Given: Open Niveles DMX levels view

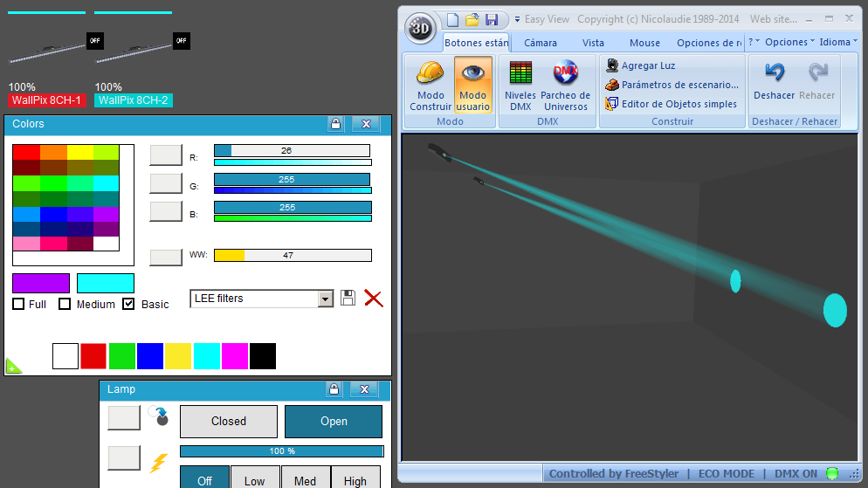Looking at the screenshot, I should 520,86.
